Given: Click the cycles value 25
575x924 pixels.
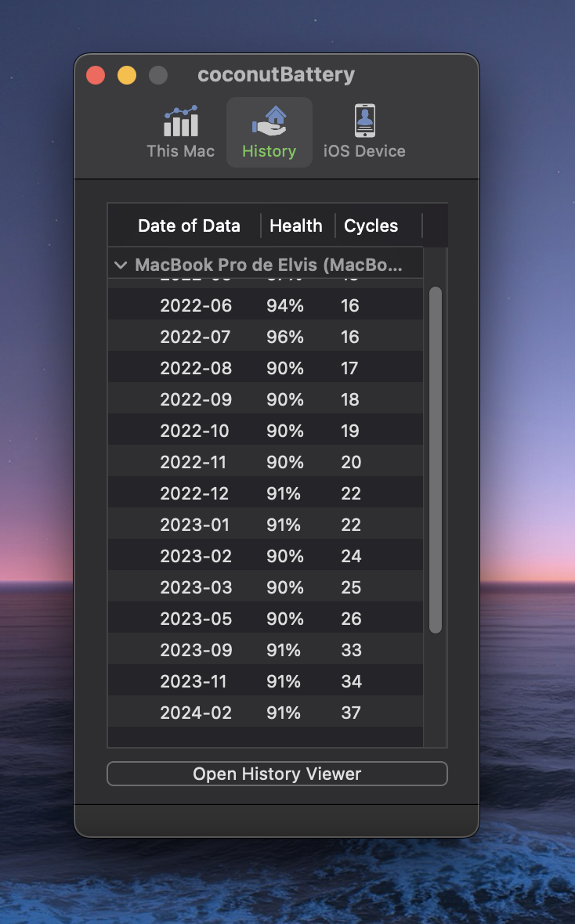Looking at the screenshot, I should (x=351, y=587).
